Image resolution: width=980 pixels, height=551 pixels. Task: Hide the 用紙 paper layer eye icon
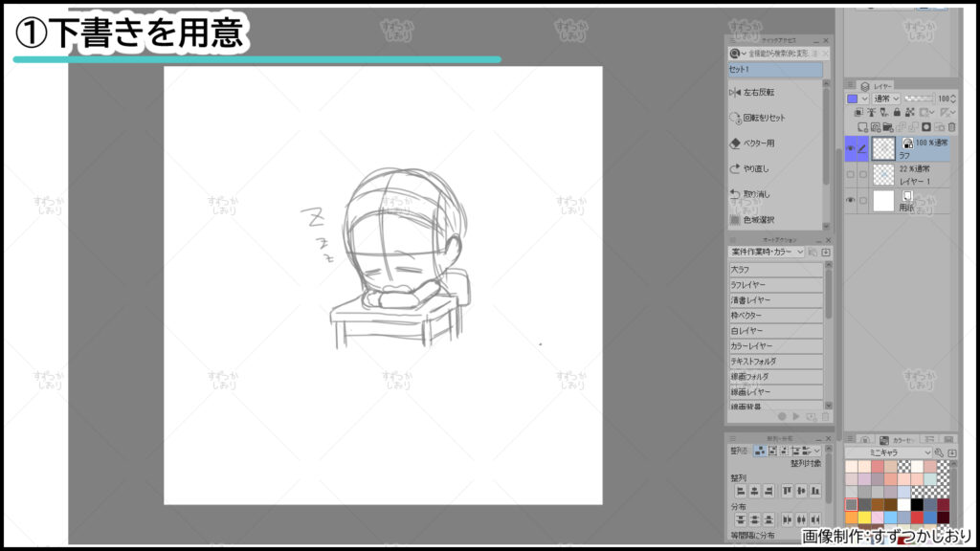(x=850, y=201)
